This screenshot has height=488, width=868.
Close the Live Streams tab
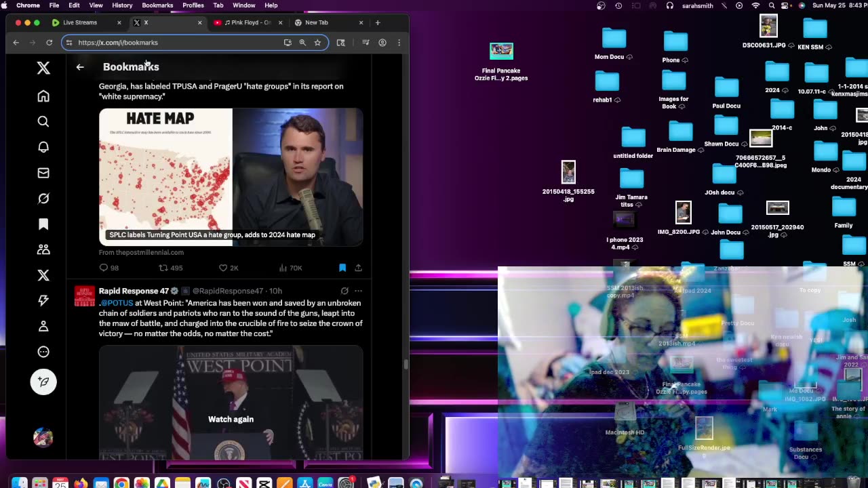click(x=119, y=22)
